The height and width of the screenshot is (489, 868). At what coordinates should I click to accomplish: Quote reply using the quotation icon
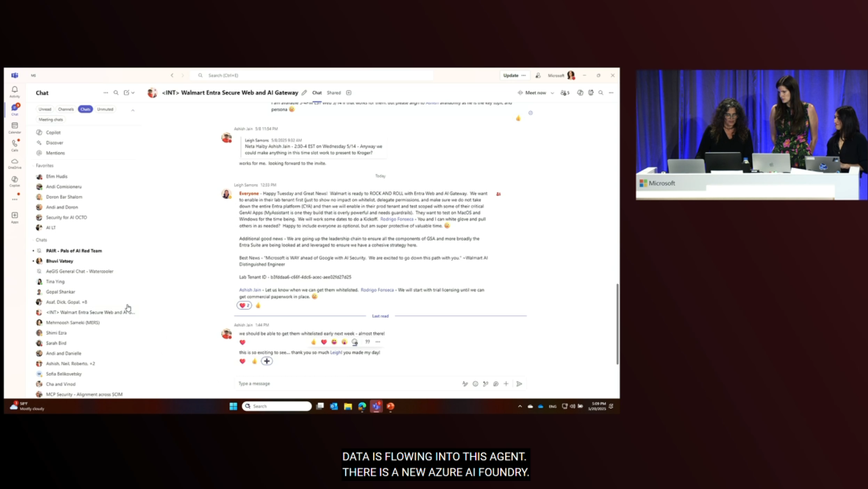tap(368, 342)
